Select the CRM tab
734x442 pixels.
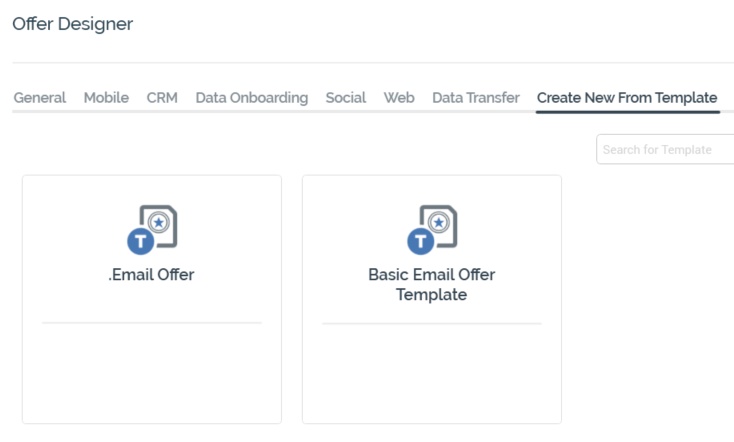162,98
